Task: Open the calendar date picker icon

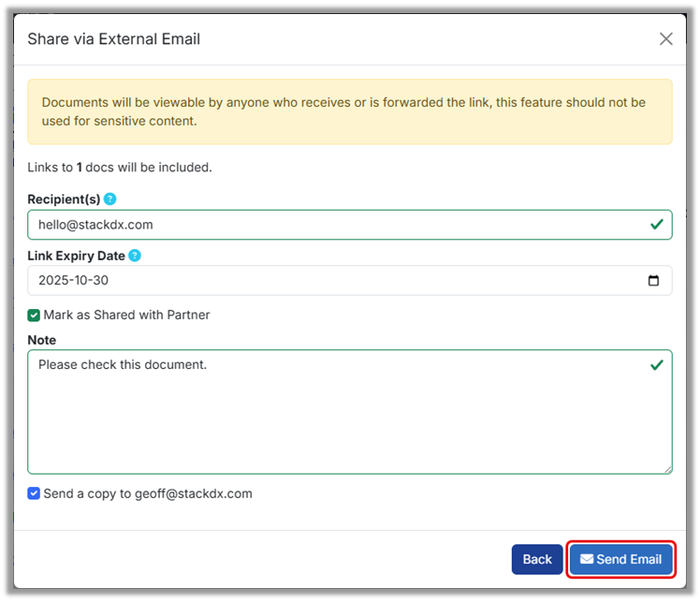Action: (x=653, y=280)
